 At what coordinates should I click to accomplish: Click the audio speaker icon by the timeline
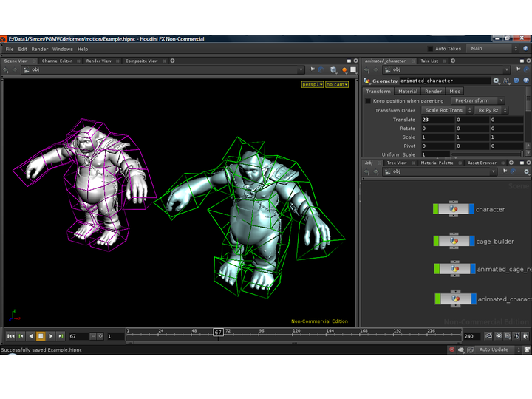click(516, 336)
